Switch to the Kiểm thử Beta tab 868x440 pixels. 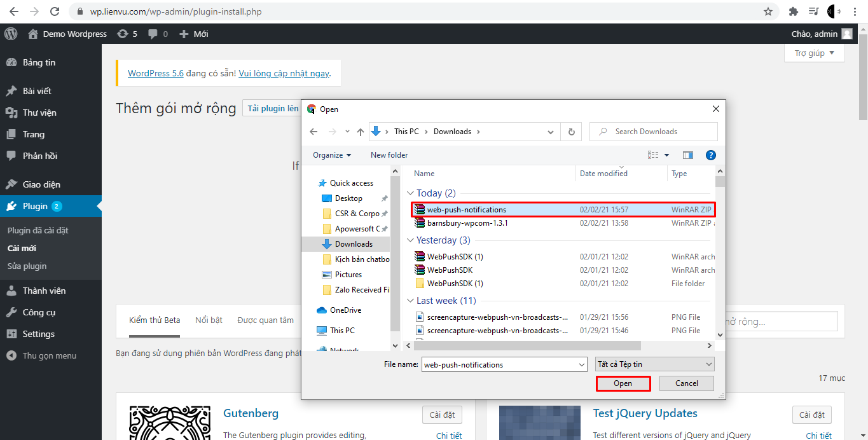click(155, 320)
